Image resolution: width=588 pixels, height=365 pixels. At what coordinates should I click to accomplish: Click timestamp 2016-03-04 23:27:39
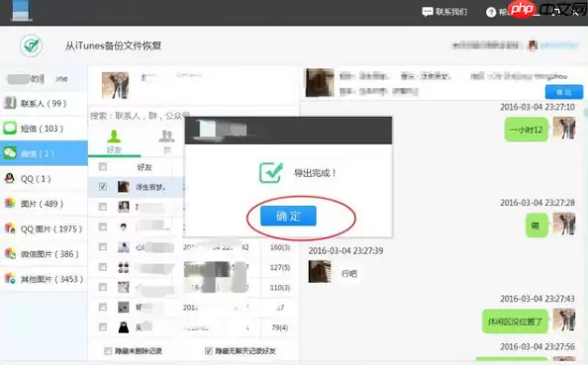345,250
